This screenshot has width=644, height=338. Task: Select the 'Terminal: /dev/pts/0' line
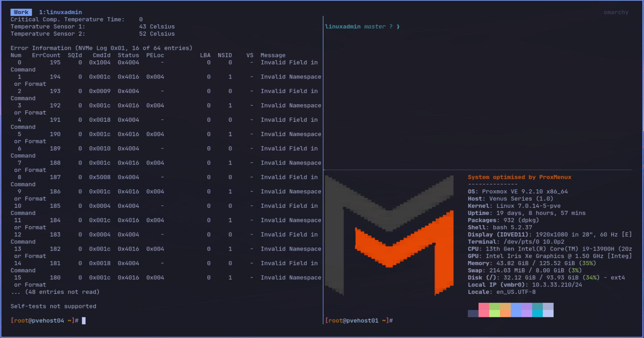516,242
